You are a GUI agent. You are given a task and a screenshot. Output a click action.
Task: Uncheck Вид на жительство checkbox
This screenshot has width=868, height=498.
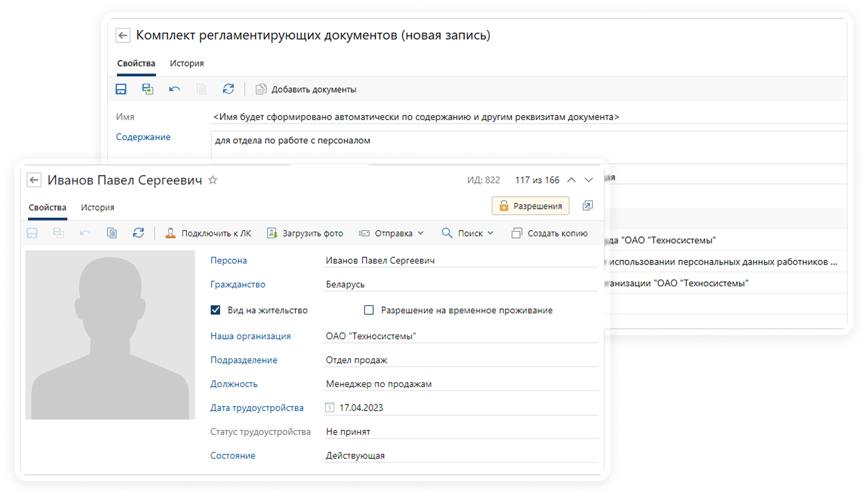coord(216,310)
